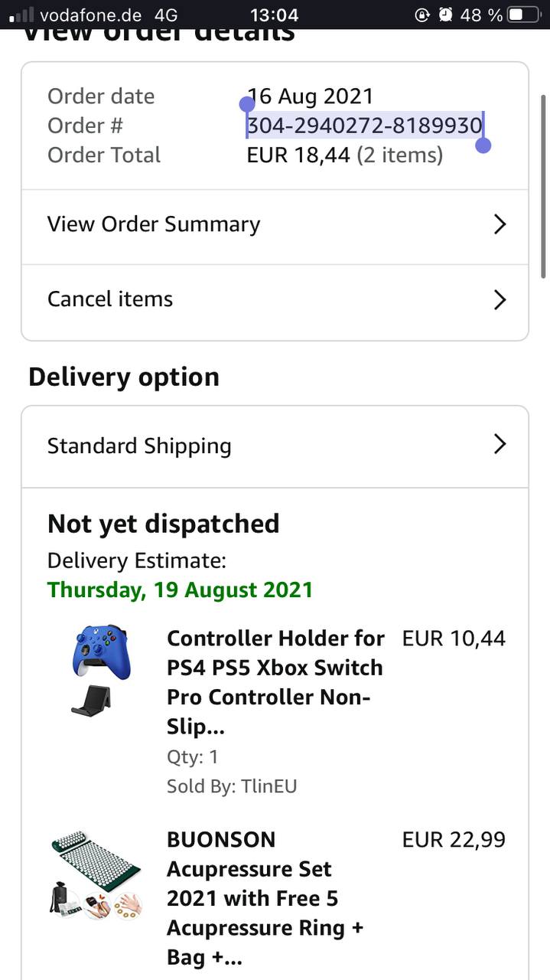
Task: Tap the 13:04 clock in status bar
Action: coord(274,15)
